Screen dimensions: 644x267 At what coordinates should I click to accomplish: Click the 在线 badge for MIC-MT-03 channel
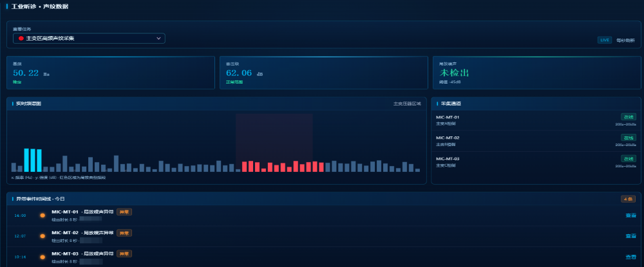629,158
